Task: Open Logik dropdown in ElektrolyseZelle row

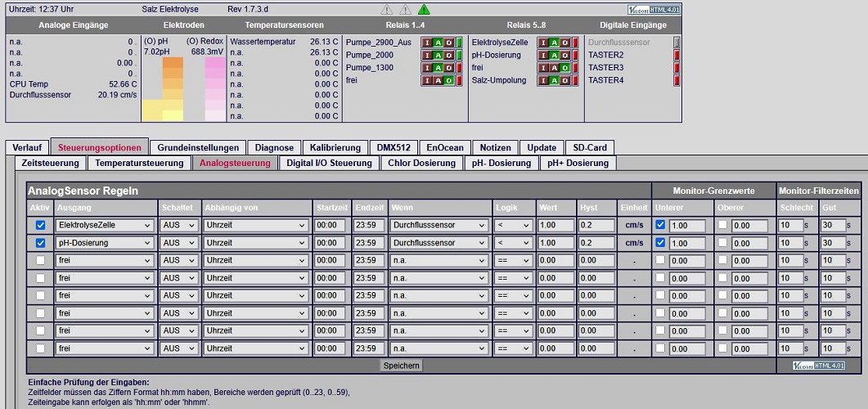Action: 513,225
